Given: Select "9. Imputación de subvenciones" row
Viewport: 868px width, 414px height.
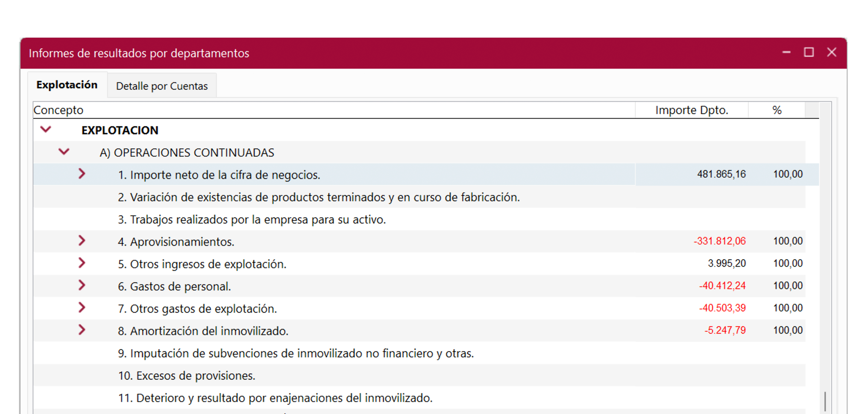Looking at the screenshot, I should click(x=296, y=353).
